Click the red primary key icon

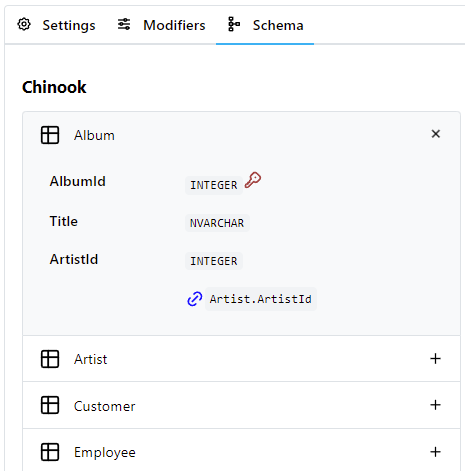[x=253, y=180]
